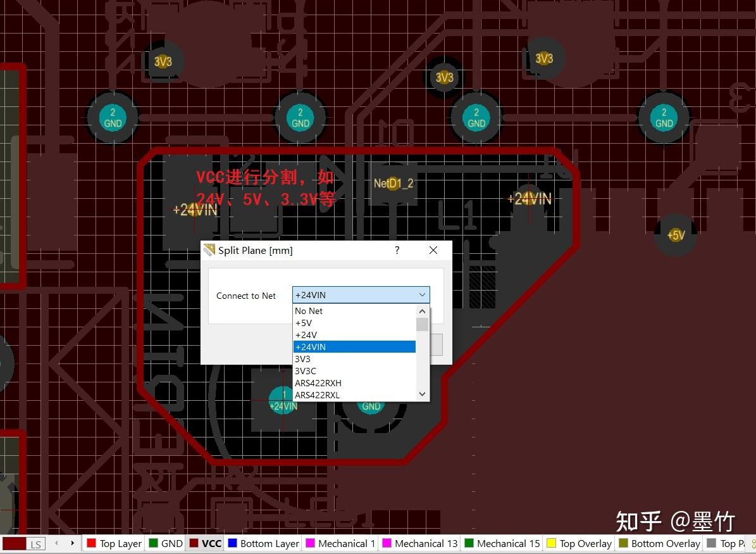Switch to the Bottom Layer tab
This screenshot has height=554, width=756.
pos(269,543)
